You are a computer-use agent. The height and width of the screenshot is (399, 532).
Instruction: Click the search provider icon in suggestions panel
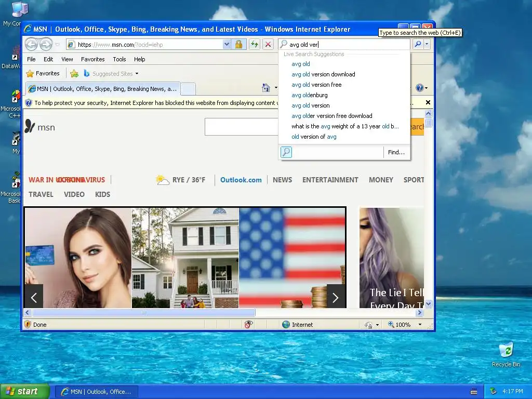(286, 152)
